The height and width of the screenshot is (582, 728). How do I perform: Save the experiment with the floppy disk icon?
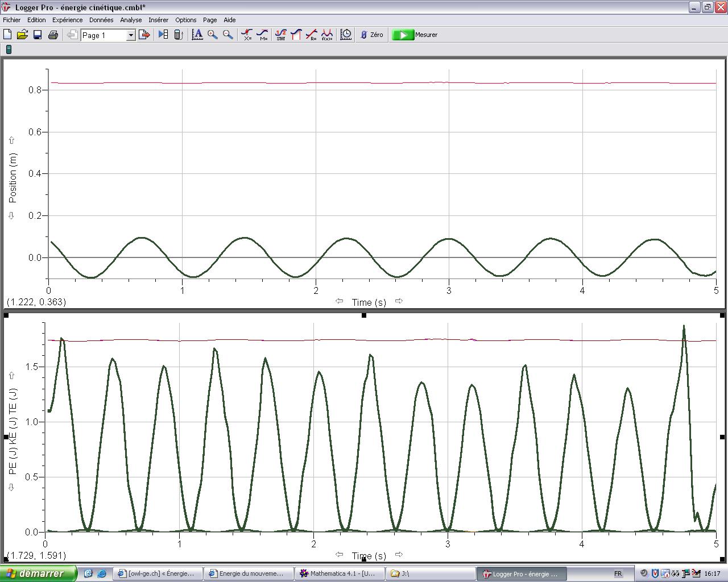[38, 35]
